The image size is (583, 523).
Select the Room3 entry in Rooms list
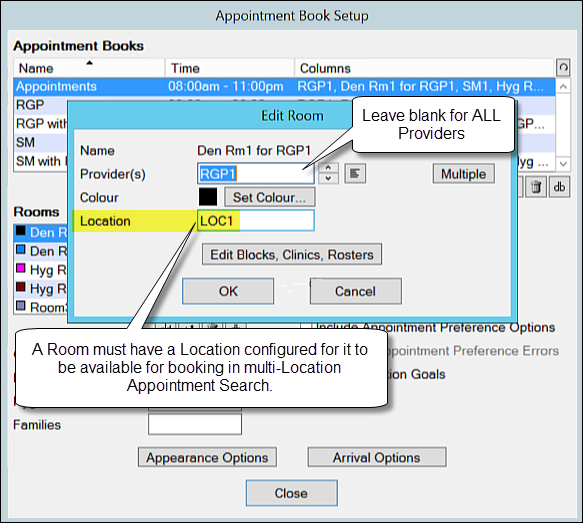(41, 307)
